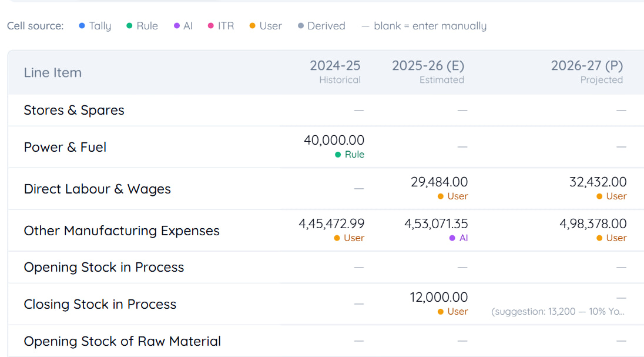644x357 pixels.
Task: Click Rule source badge under Power & Fuel
Action: coord(350,154)
